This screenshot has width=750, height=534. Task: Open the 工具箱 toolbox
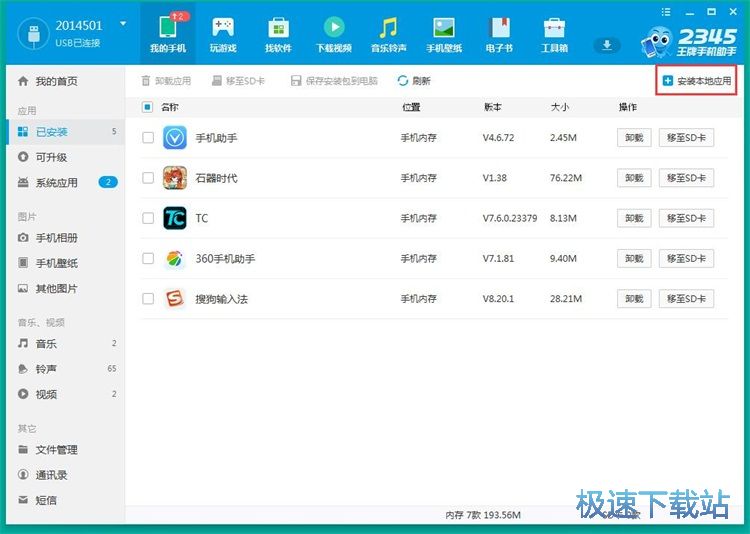[x=554, y=34]
